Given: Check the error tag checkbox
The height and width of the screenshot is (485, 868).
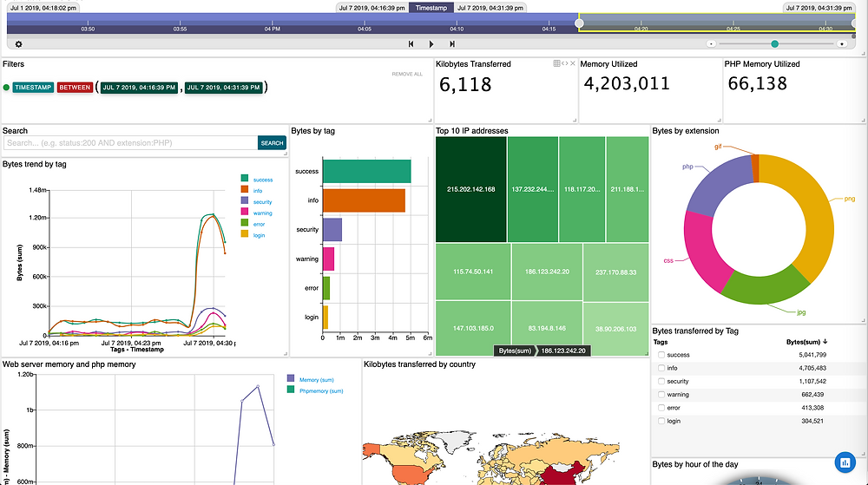Looking at the screenshot, I should pos(661,408).
